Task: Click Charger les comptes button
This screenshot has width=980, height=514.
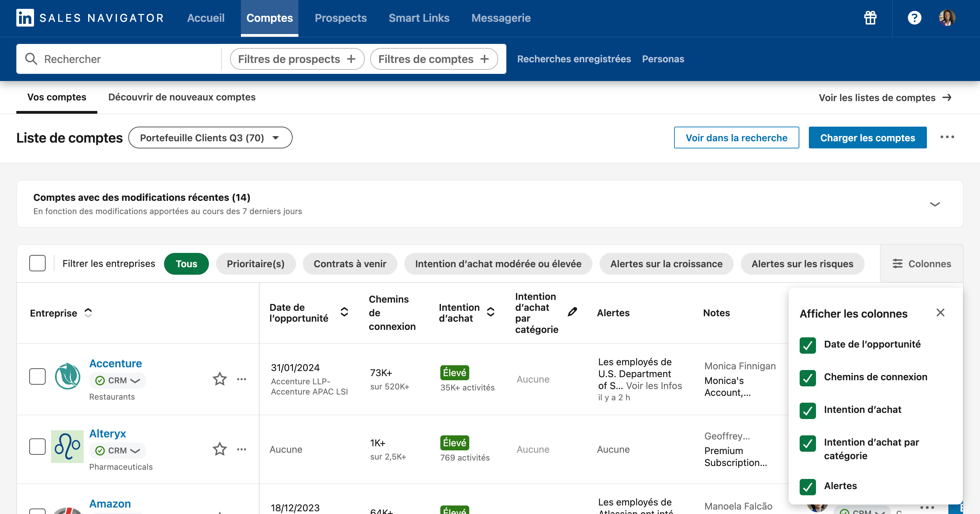Action: 867,137
